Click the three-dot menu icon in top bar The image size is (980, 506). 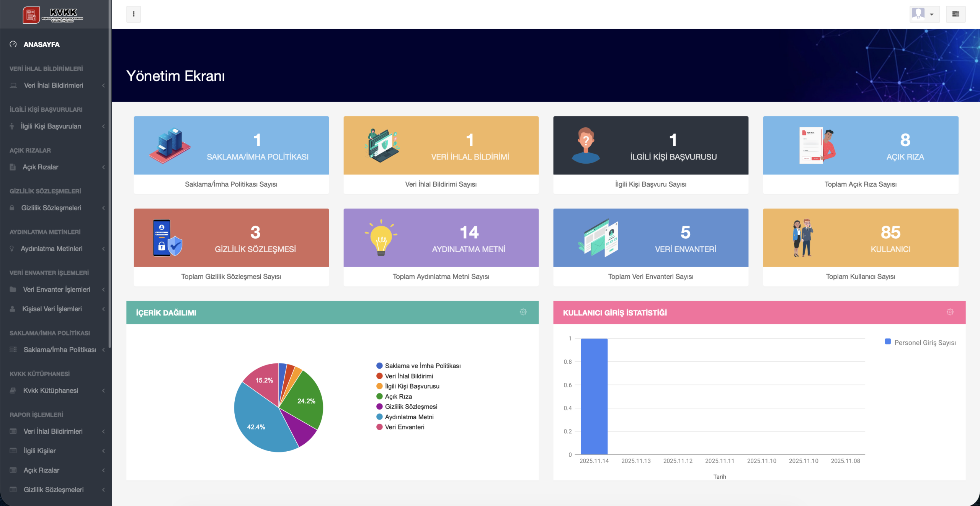134,14
